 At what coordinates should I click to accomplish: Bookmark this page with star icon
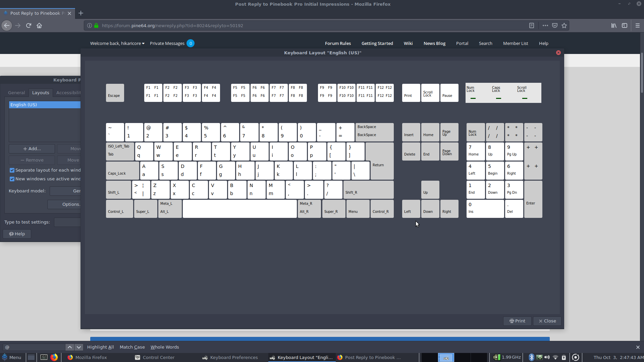click(x=564, y=25)
